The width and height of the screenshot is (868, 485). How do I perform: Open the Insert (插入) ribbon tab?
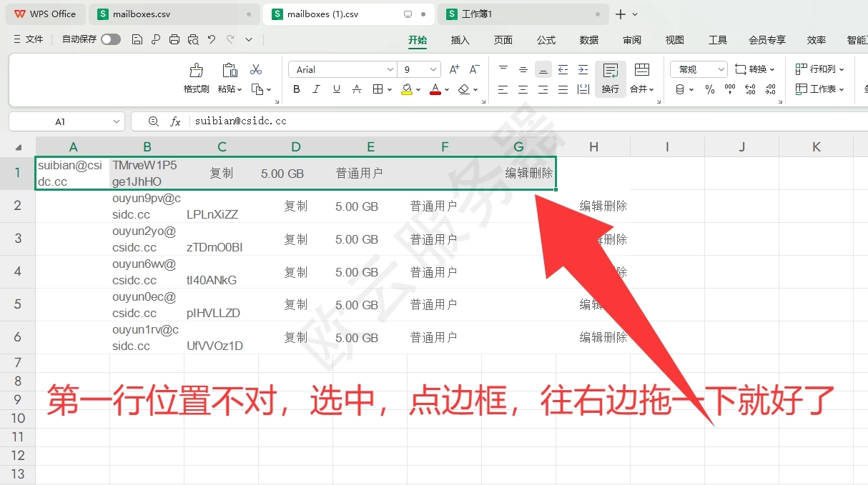460,40
